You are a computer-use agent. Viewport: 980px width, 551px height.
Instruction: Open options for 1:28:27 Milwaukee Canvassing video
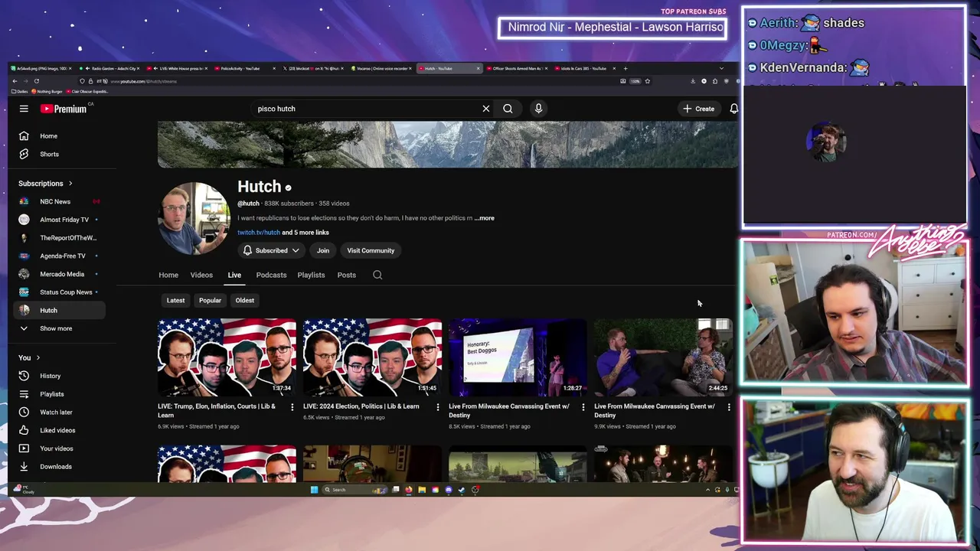click(x=583, y=407)
